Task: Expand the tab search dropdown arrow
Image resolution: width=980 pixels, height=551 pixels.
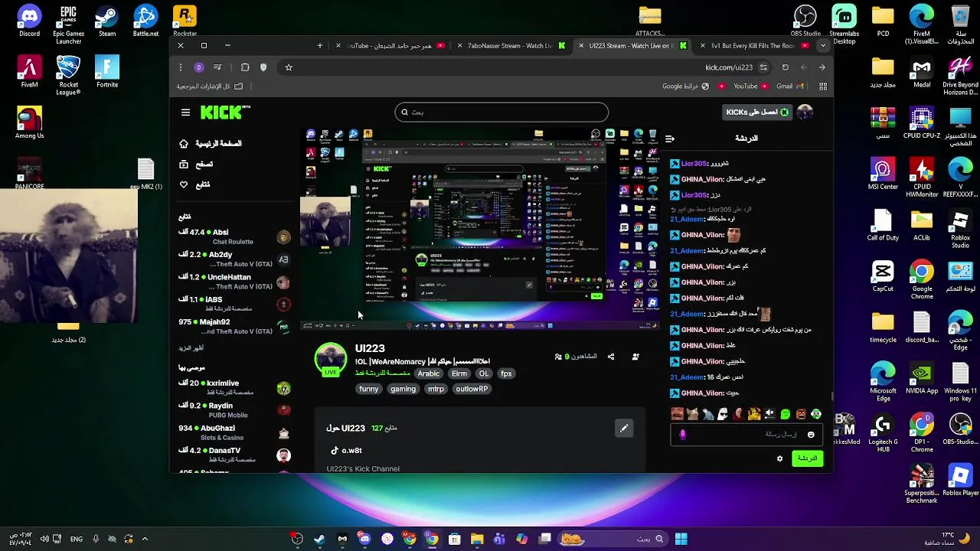Action: pyautogui.click(x=823, y=46)
